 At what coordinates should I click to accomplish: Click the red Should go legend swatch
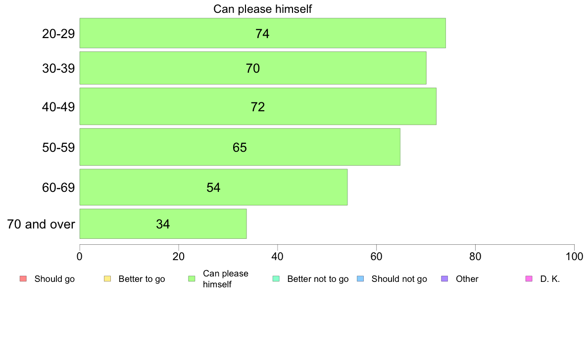pos(23,278)
